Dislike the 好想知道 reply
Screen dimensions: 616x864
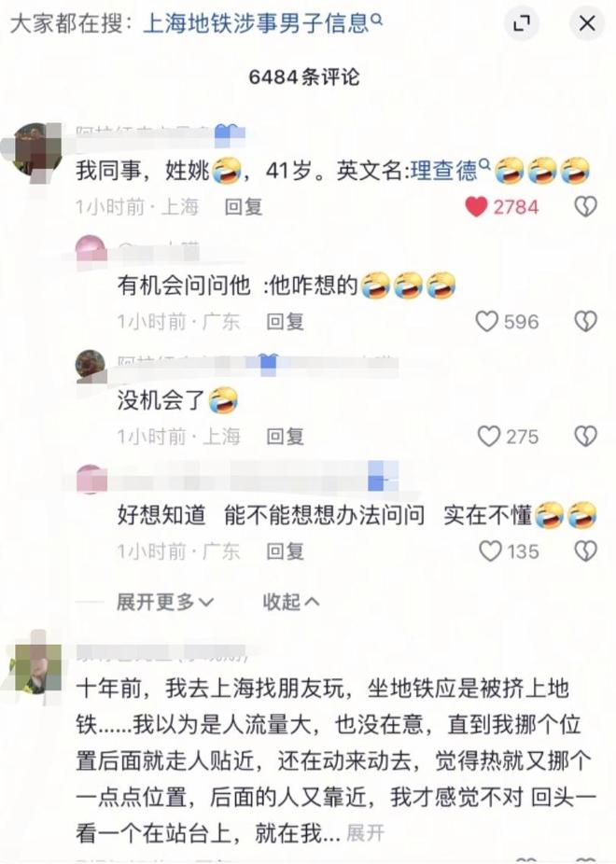585,551
